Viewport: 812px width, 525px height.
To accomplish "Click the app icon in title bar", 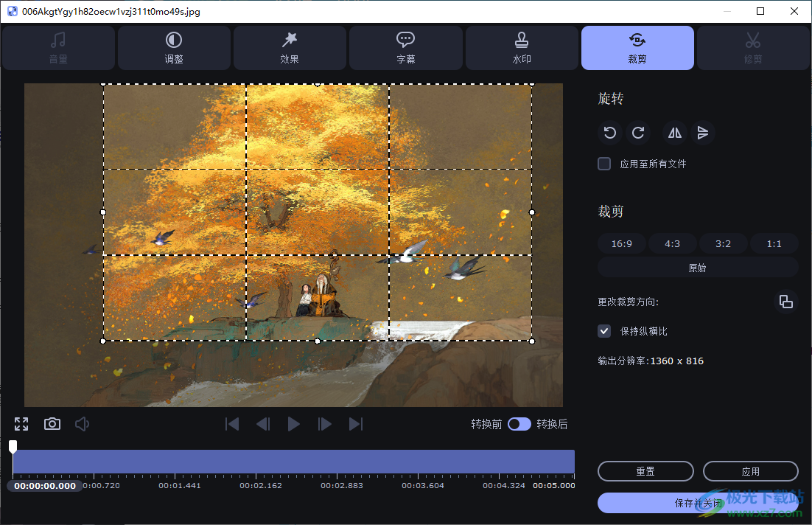I will (13, 11).
